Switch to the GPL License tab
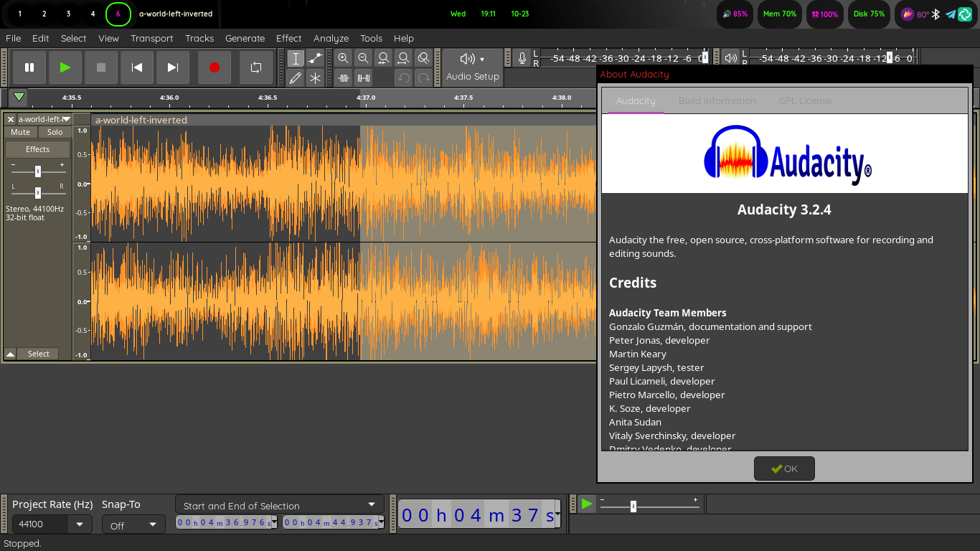 (805, 101)
